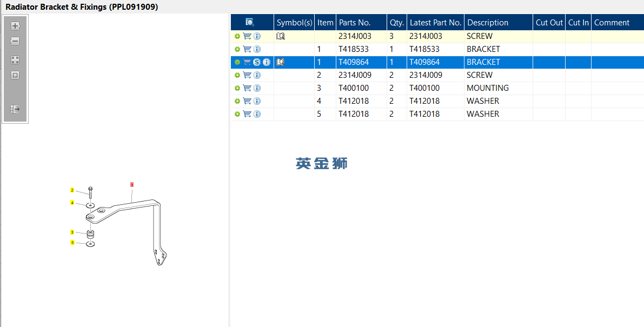Screen dimensions: 644x327
Task: Open info for item 4 washer
Action: (257, 101)
